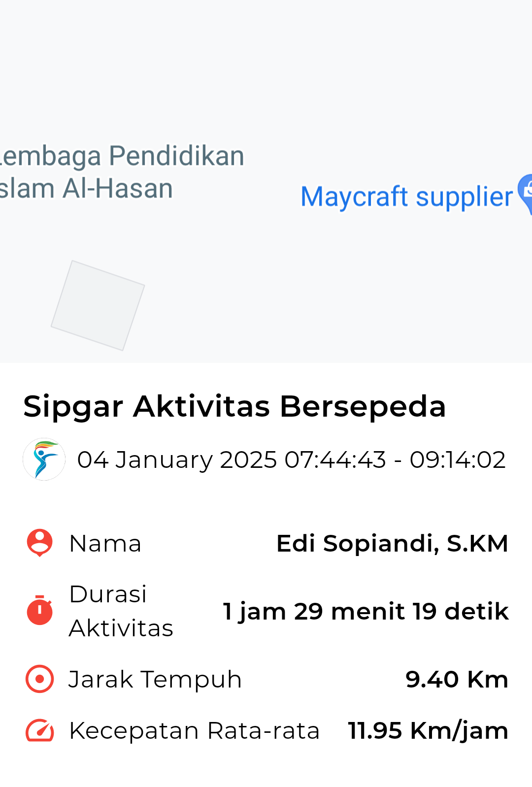
Task: Click the Durasi Aktivitas label
Action: click(121, 611)
